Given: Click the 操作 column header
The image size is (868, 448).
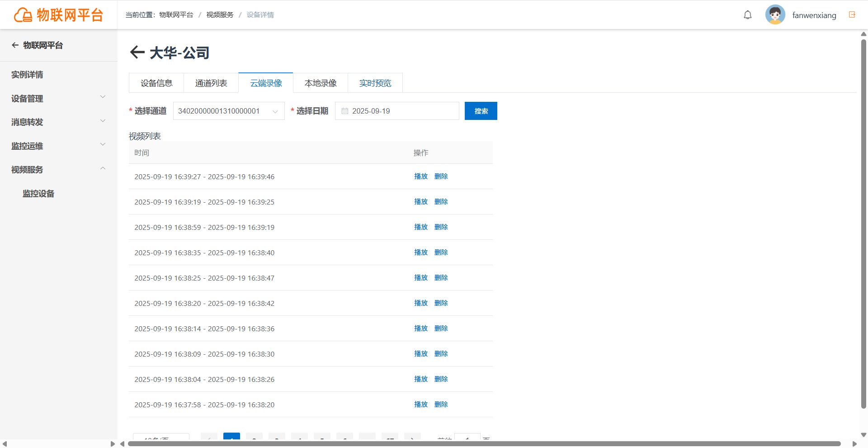Looking at the screenshot, I should tap(421, 153).
